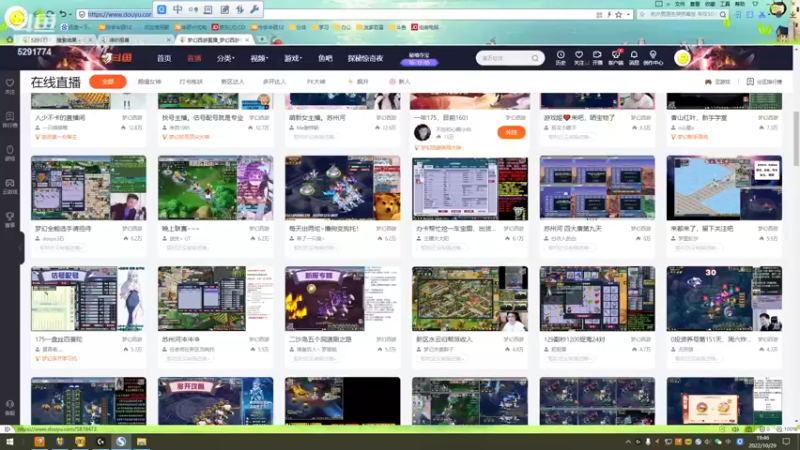
Task: Click the 开播 start-streaming camera icon
Action: (597, 57)
